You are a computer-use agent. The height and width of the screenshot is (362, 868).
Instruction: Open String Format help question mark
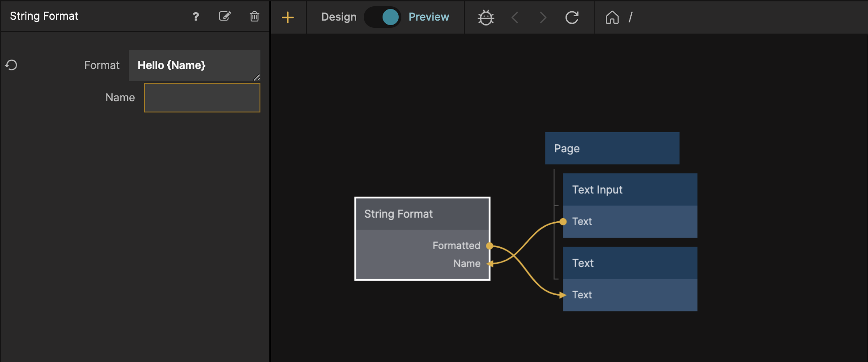[196, 17]
